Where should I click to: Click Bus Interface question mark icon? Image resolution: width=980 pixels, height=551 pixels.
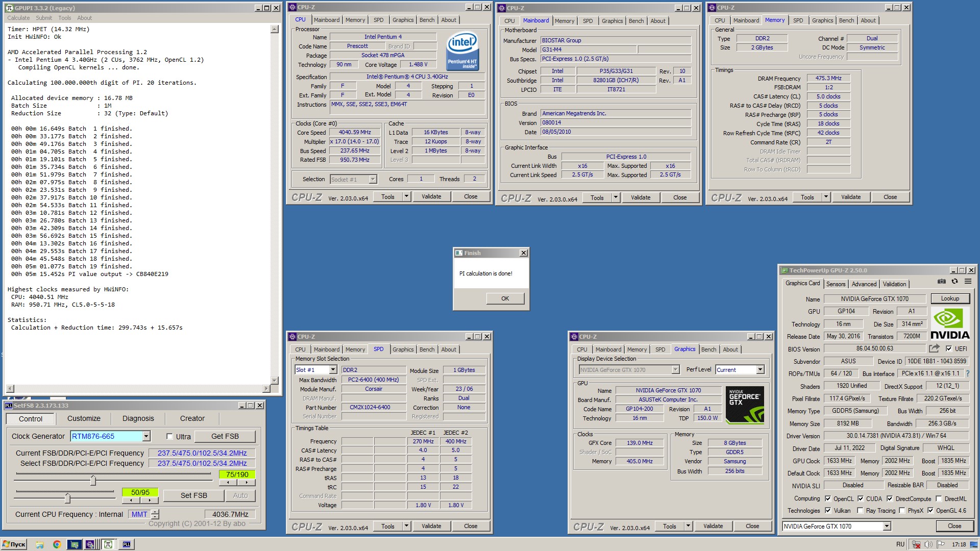point(967,373)
